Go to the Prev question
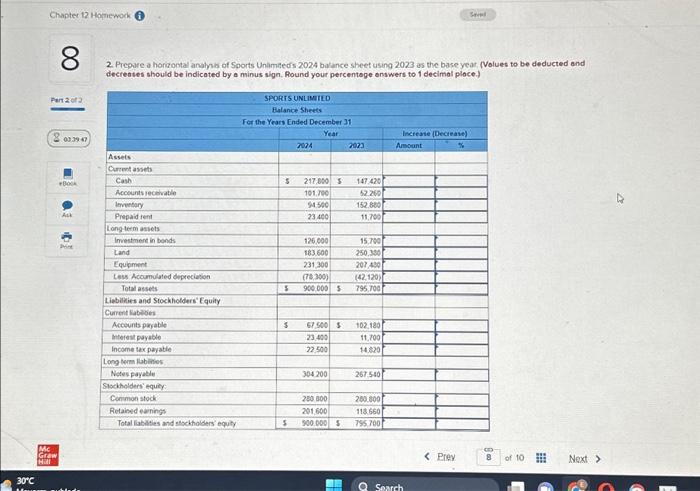This screenshot has height=491, width=700. [446, 457]
